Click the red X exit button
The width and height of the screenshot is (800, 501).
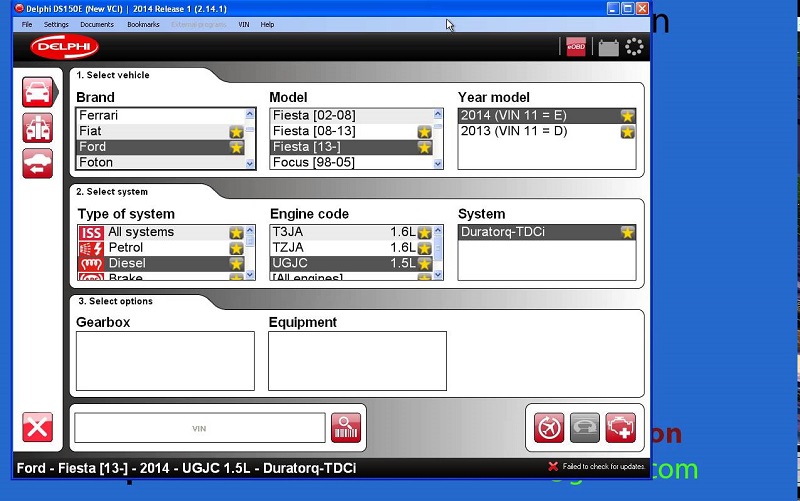(37, 427)
